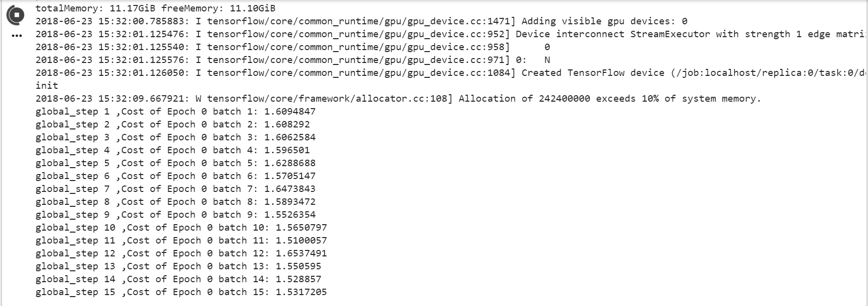Click the batch 4 cost value 1.596501
Viewport: 868px width, 306px height.
287,150
